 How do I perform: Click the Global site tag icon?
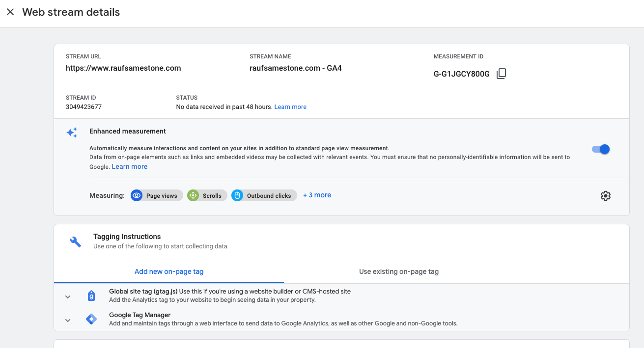coord(91,295)
